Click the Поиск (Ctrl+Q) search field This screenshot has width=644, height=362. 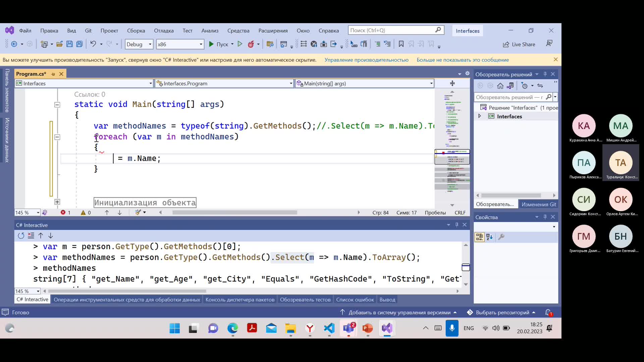(396, 30)
